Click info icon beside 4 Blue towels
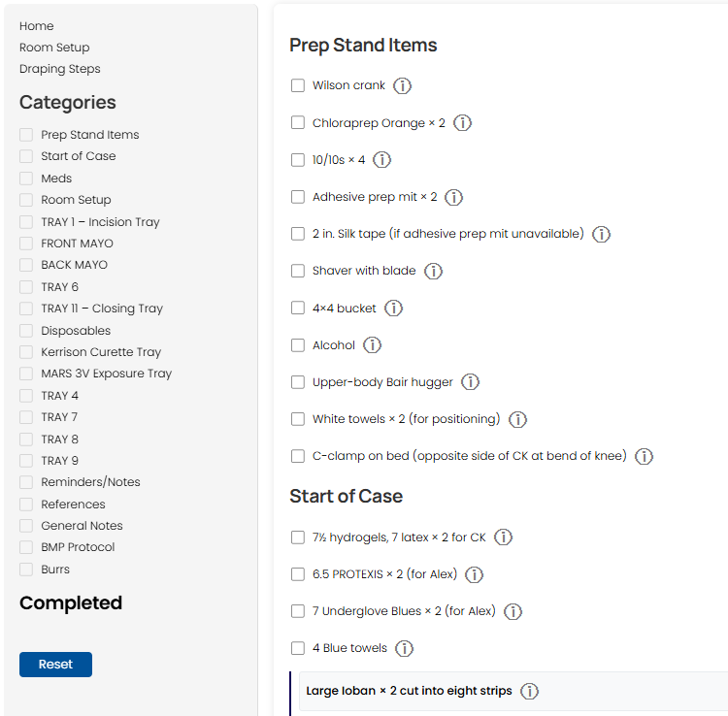728x716 pixels. [x=405, y=648]
